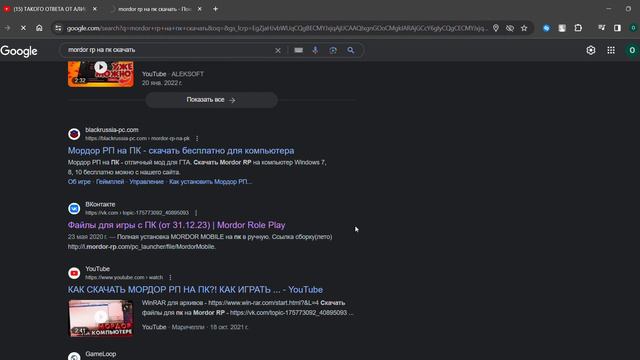Follow the 'Геймплей' sitelink
640x360 pixels.
(110, 182)
